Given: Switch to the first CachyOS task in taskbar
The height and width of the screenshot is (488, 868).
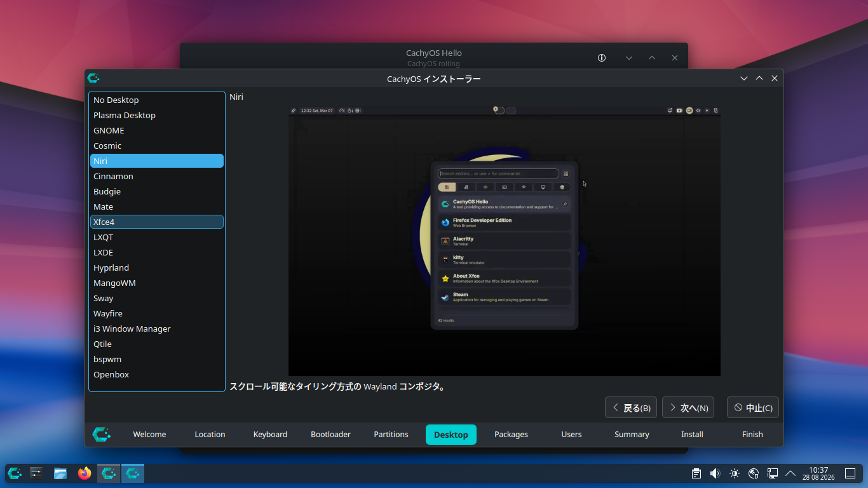Looking at the screenshot, I should [109, 473].
